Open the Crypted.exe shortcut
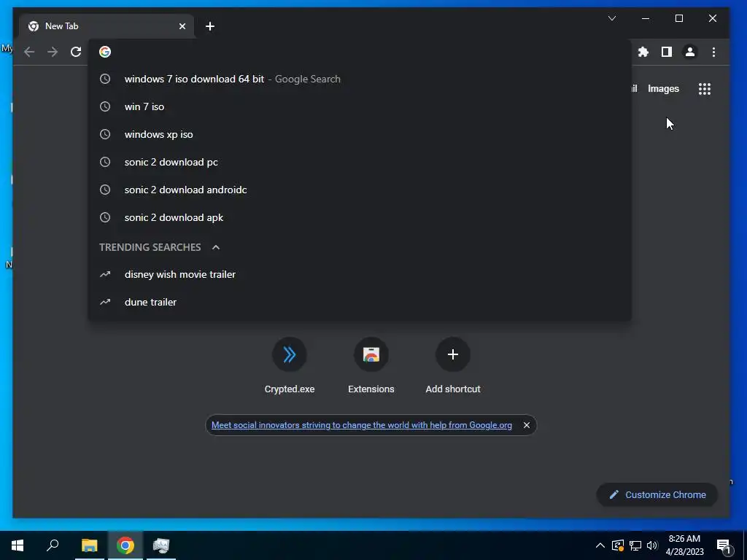The image size is (747, 560). coord(289,366)
